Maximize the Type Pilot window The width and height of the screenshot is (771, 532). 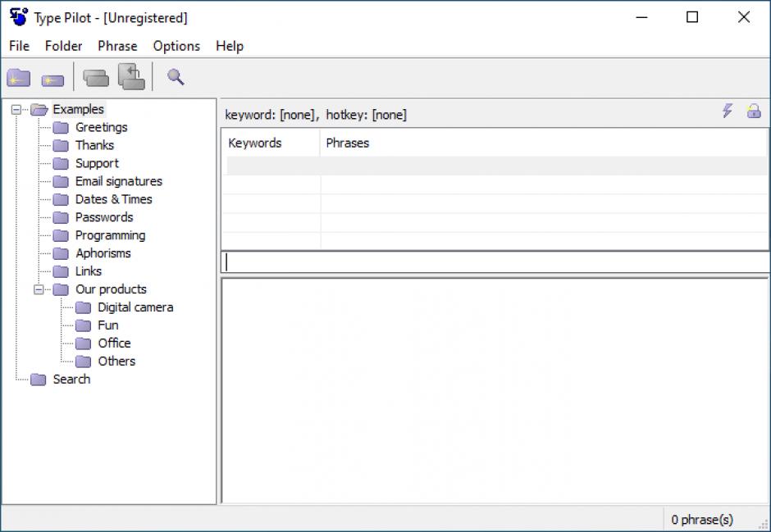click(692, 17)
